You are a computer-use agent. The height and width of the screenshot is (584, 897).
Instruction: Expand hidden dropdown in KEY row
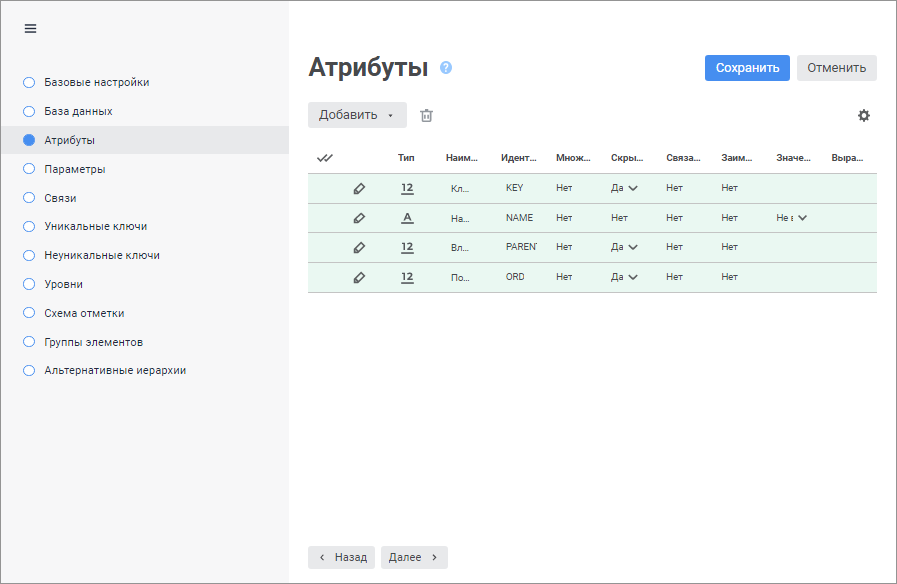pos(633,188)
